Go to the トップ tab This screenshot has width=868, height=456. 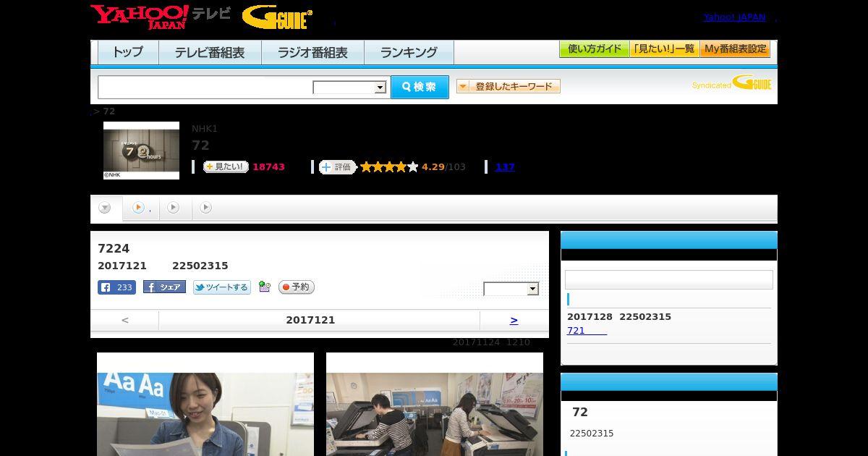coord(128,52)
